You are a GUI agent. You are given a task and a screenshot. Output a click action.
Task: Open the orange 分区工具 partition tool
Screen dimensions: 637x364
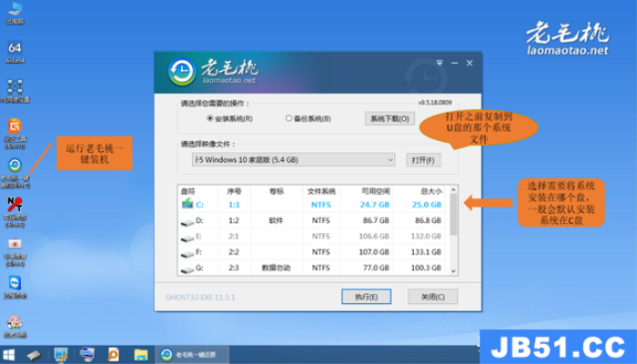pos(15,134)
